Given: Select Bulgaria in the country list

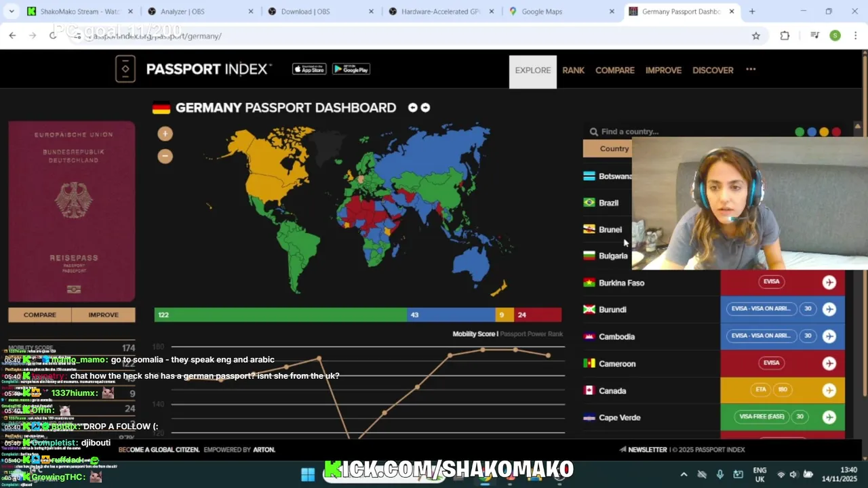Looking at the screenshot, I should 613,256.
